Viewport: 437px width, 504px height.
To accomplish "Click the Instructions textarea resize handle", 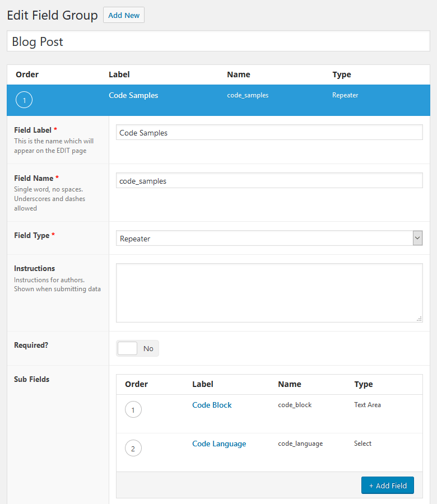I will pyautogui.click(x=419, y=319).
